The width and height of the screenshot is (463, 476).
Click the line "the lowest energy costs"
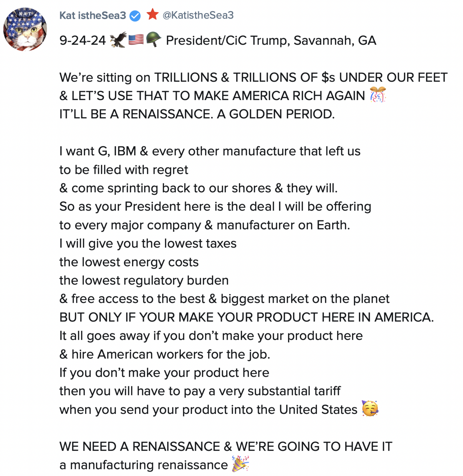coord(129,262)
